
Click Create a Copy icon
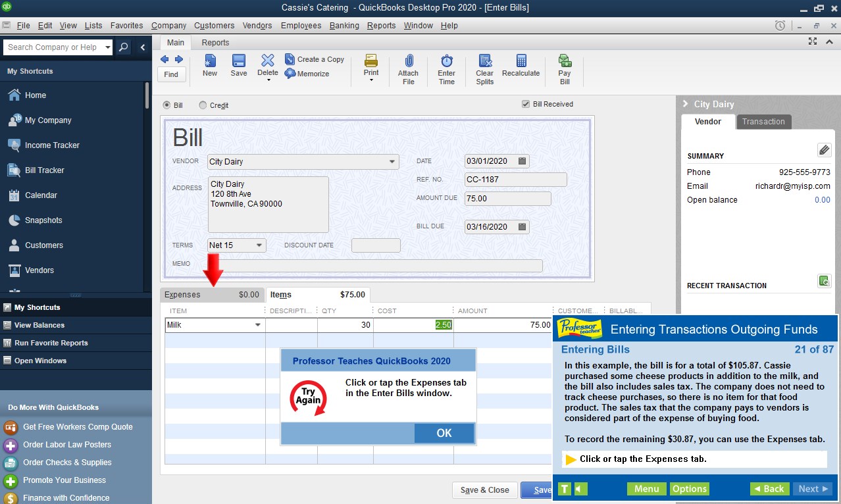click(290, 59)
